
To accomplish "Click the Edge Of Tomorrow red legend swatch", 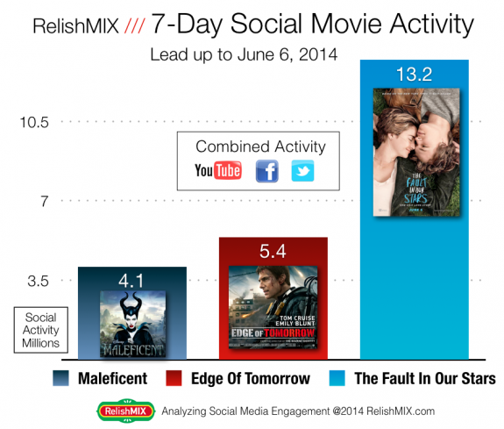I will tap(174, 378).
